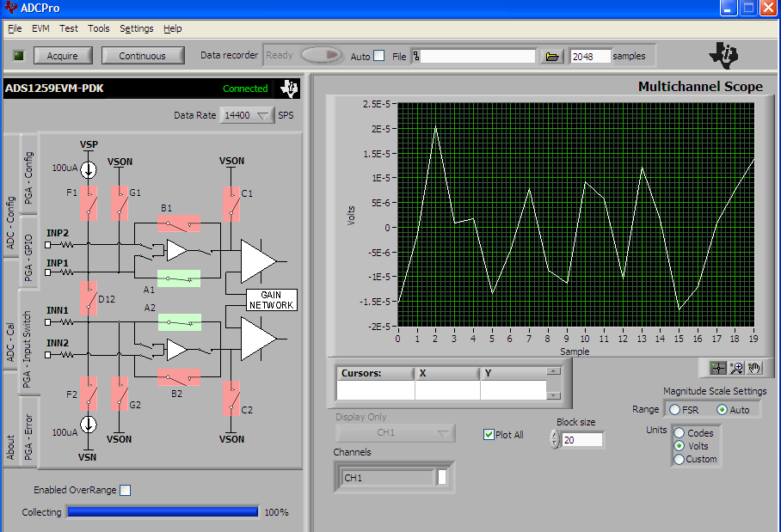Click the Cursors list scroll down arrow

coord(553,395)
